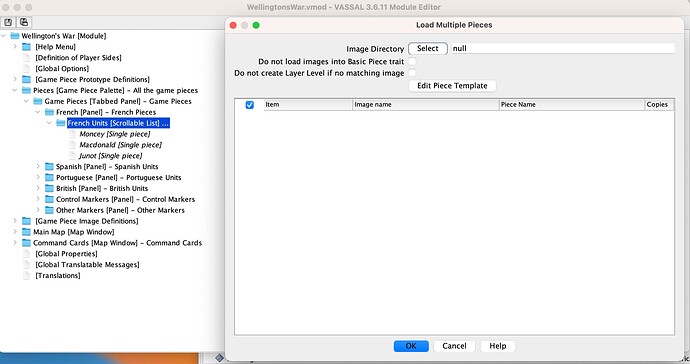Select 'Junot [Single piece]' tree row
The height and width of the screenshot is (364, 690).
pos(110,156)
